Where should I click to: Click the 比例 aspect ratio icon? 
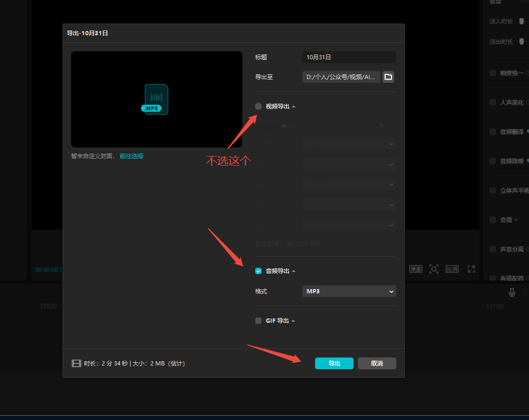coord(452,269)
